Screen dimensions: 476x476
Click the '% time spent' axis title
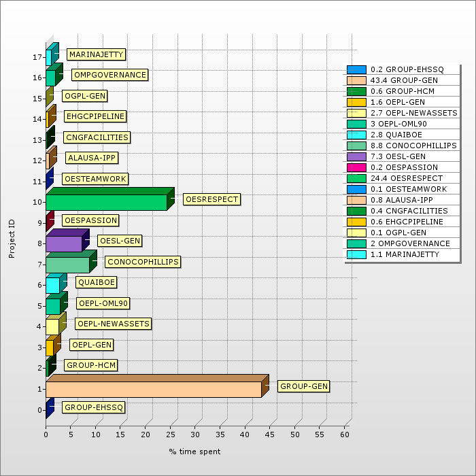pos(194,452)
